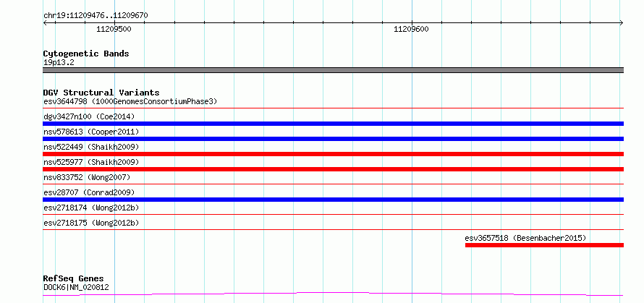Click the right arrowhead of the ruler
Viewport: 644px width, 303px height.
coord(622,23)
